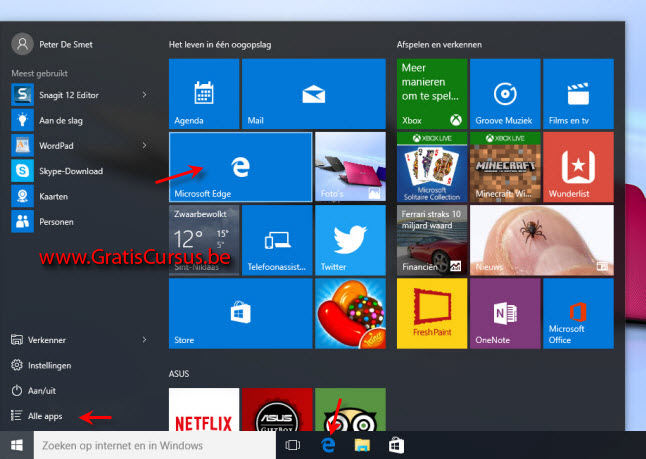
Task: Open the ASUS GiftBox tile
Action: click(x=277, y=410)
